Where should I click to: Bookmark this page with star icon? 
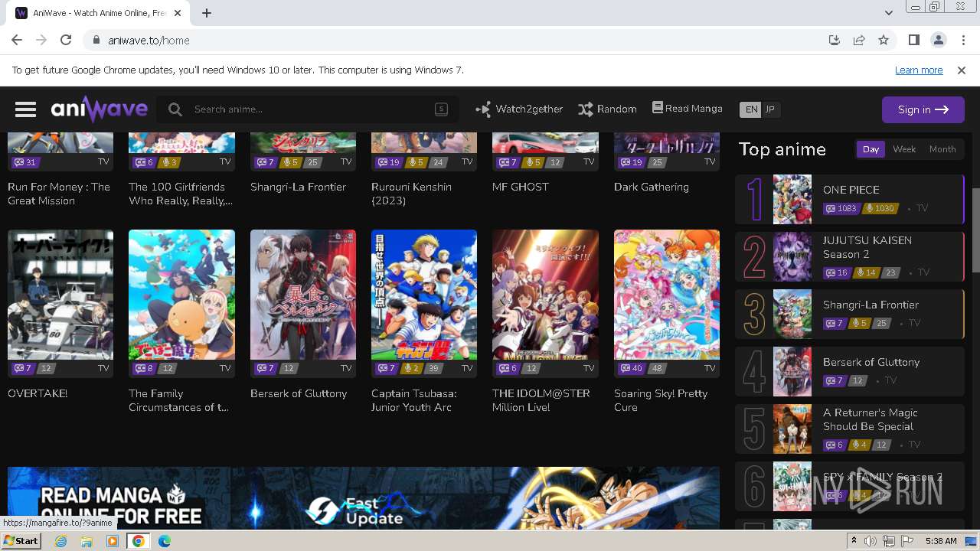pyautogui.click(x=884, y=41)
